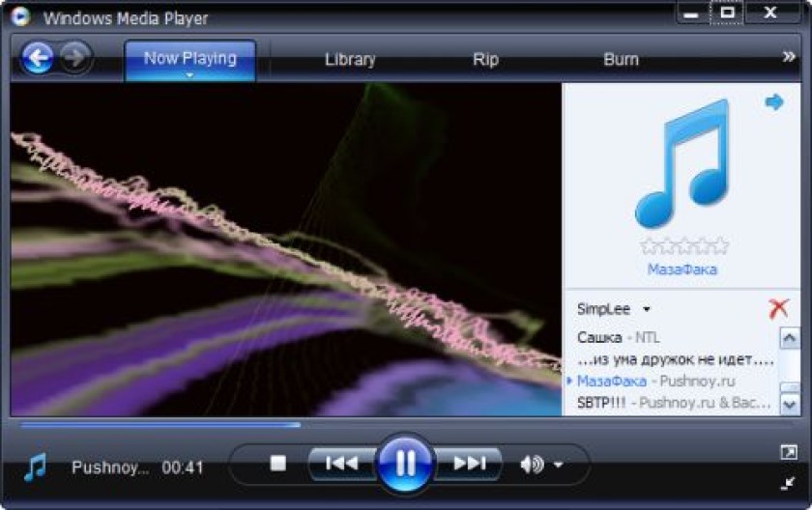812x510 pixels.
Task: Switch to the Rip tab
Action: tap(485, 60)
